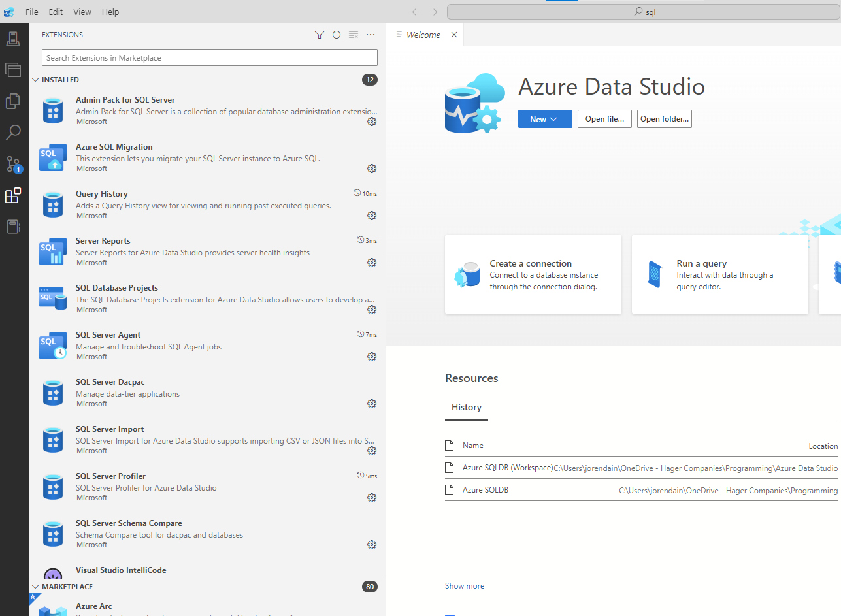841x616 pixels.
Task: Open manage gear for Admin Pack for SQL Server
Action: click(372, 122)
